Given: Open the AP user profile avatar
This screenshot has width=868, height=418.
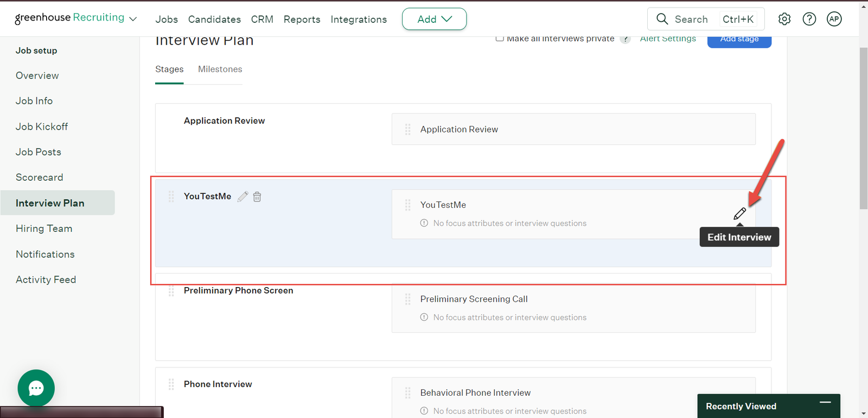Looking at the screenshot, I should pos(834,19).
